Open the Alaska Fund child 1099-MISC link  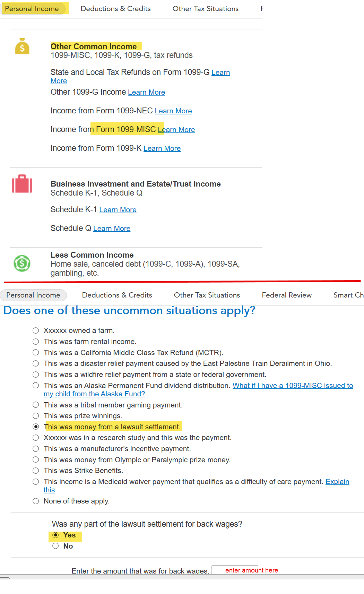[293, 386]
